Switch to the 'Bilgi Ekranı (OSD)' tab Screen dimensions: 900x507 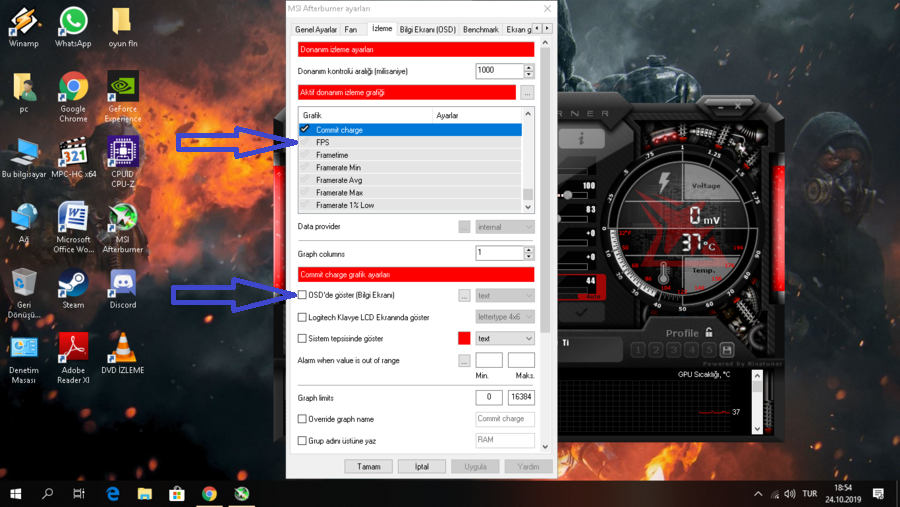tap(427, 30)
